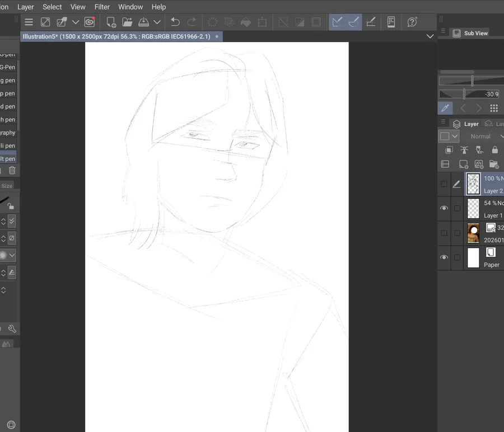
Task: Show the hidden Layer 2 visibility box
Action: click(444, 184)
